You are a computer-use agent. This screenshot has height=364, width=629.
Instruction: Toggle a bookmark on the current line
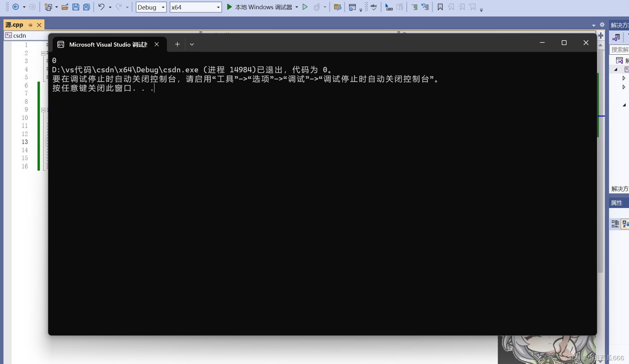[x=440, y=7]
